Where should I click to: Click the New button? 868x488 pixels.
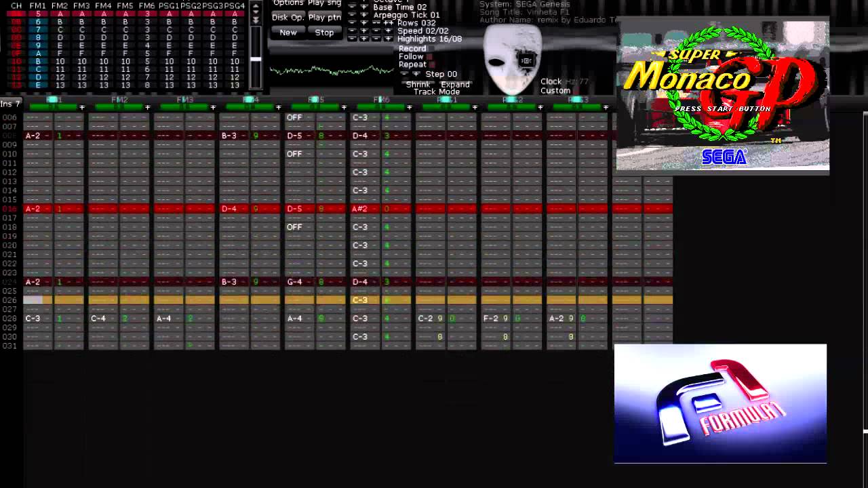coord(288,33)
